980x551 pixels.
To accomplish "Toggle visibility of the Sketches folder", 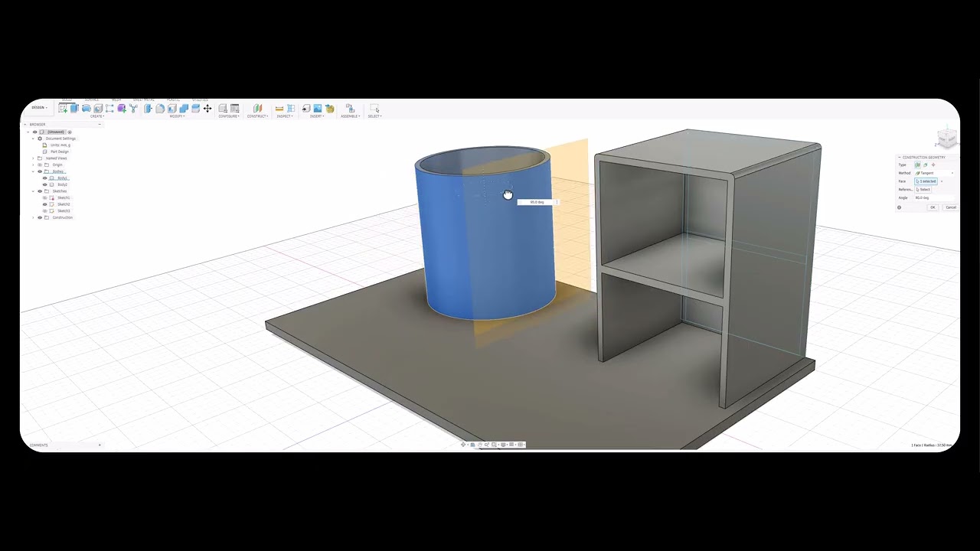I will tap(40, 191).
